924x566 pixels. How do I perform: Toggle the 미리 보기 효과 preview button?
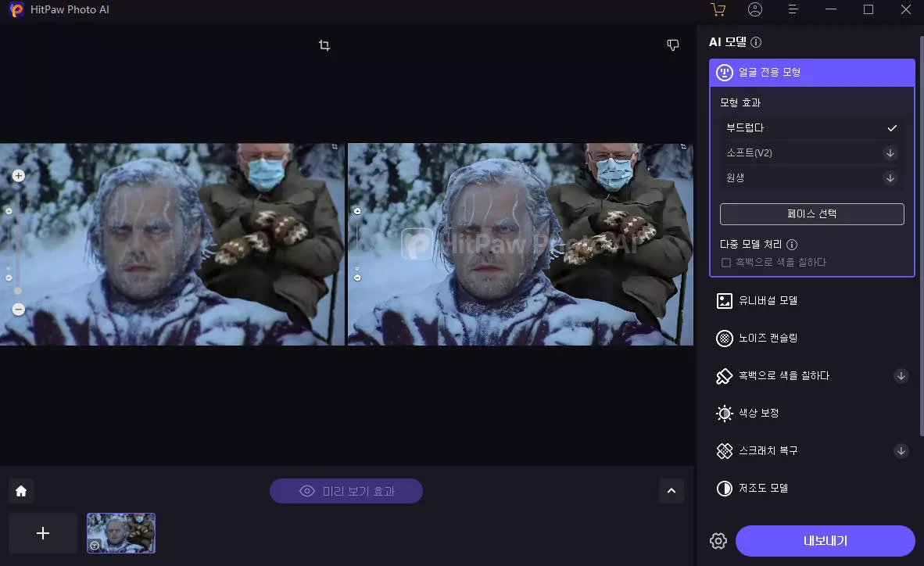(x=346, y=491)
